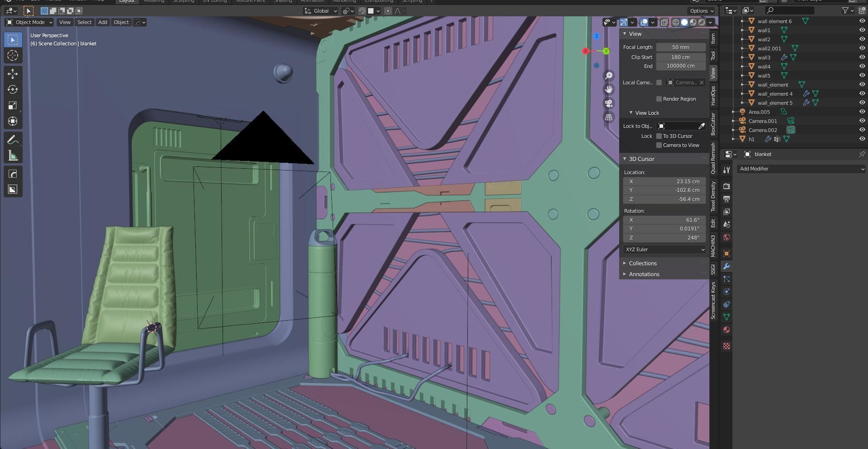868x449 pixels.
Task: Open the viewport Add menu
Action: click(x=103, y=22)
